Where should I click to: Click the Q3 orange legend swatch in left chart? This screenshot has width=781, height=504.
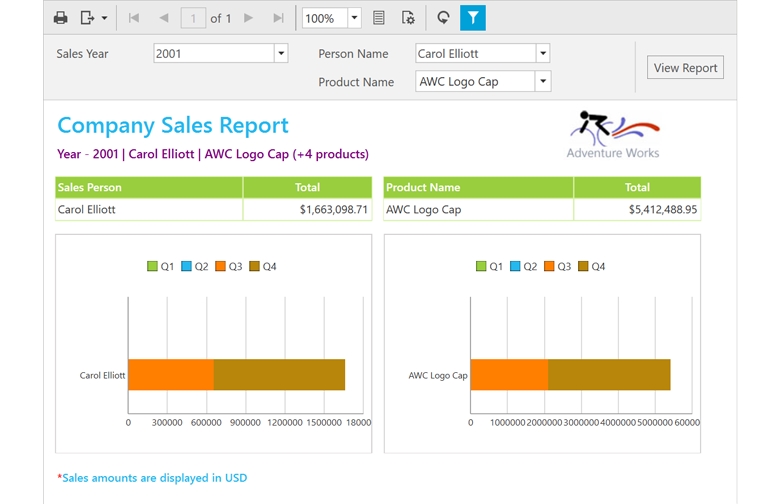point(221,267)
